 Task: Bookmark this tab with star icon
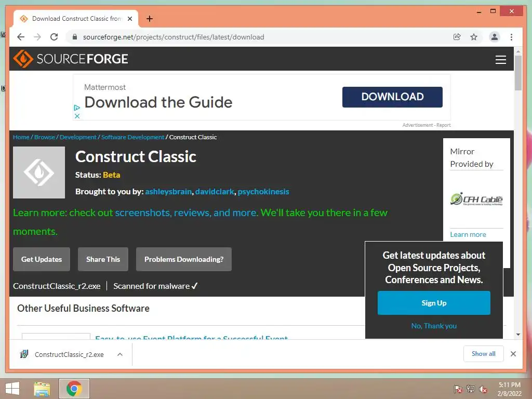474,37
